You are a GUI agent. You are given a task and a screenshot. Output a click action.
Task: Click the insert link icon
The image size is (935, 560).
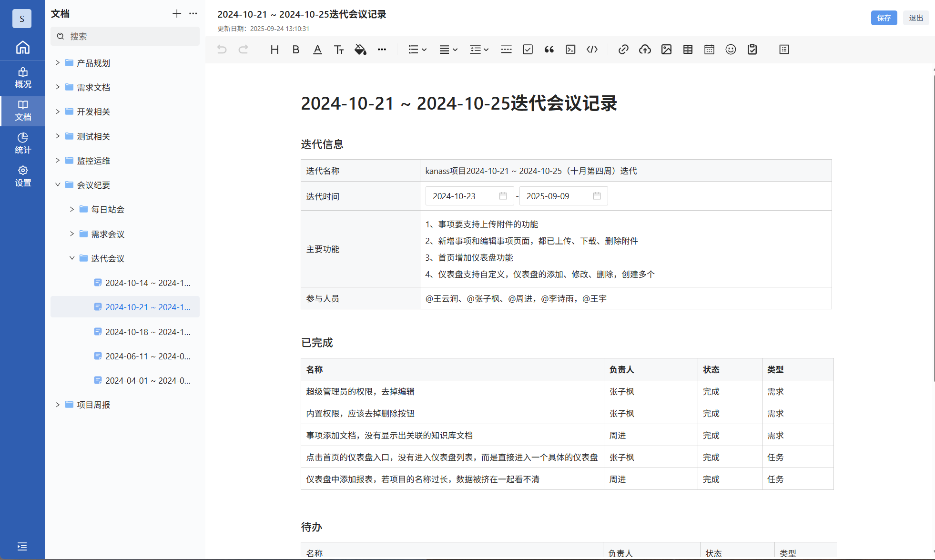(x=623, y=50)
